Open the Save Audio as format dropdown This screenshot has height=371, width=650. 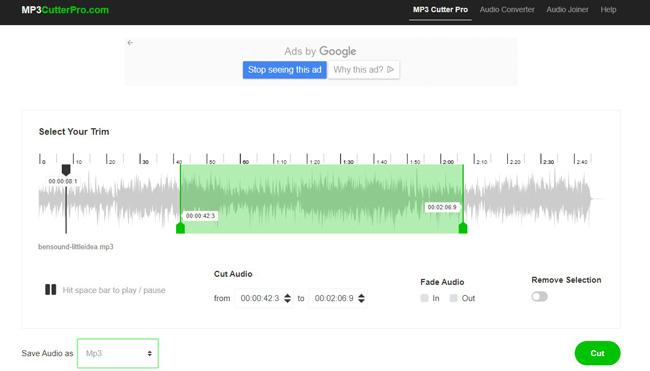[118, 353]
